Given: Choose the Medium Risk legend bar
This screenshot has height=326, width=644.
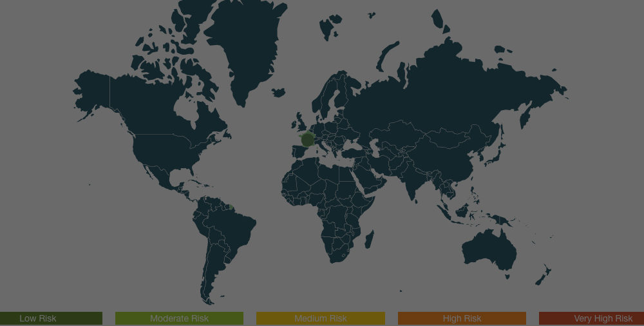Looking at the screenshot, I should [x=320, y=318].
